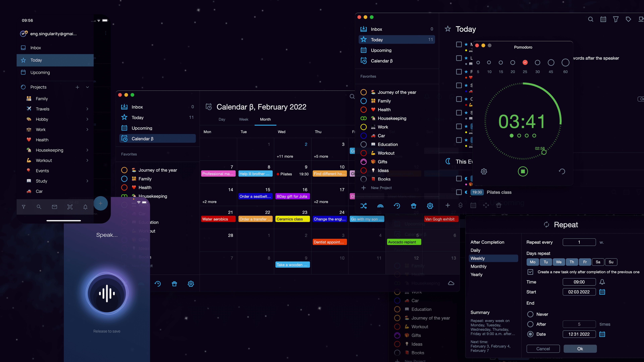This screenshot has width=644, height=362.
Task: Open settings gear in Calendar window footer
Action: [191, 284]
